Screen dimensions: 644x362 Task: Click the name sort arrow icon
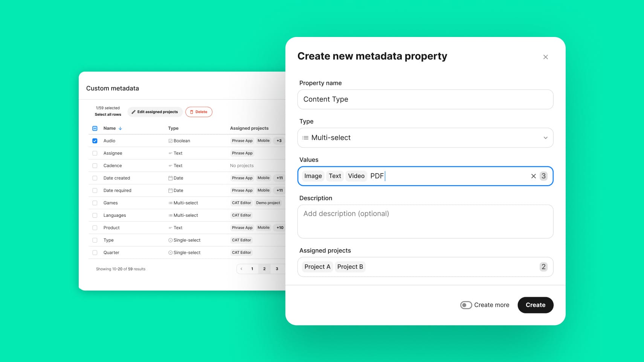click(x=120, y=129)
